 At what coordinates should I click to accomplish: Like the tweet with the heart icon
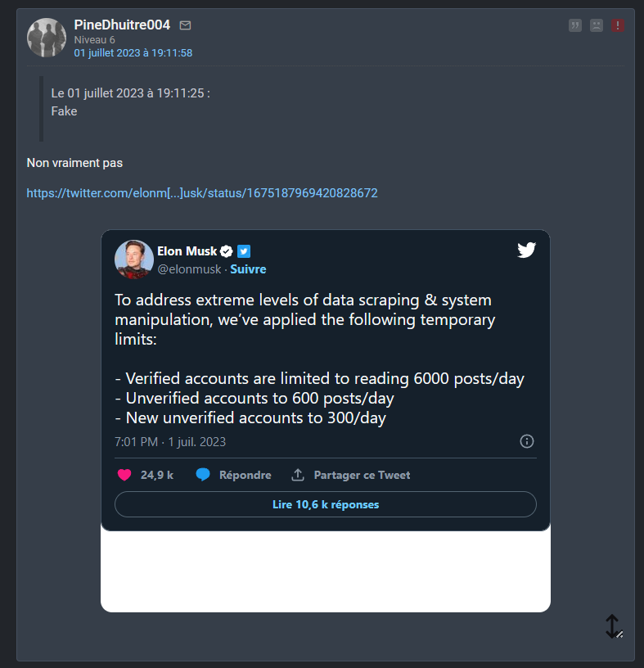pyautogui.click(x=124, y=475)
